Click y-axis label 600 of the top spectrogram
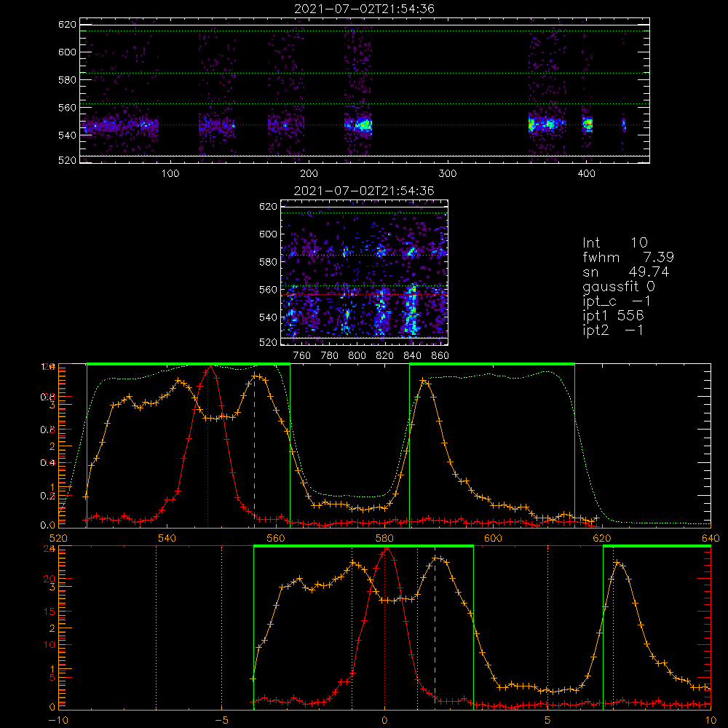The width and height of the screenshot is (728, 728). (x=67, y=52)
